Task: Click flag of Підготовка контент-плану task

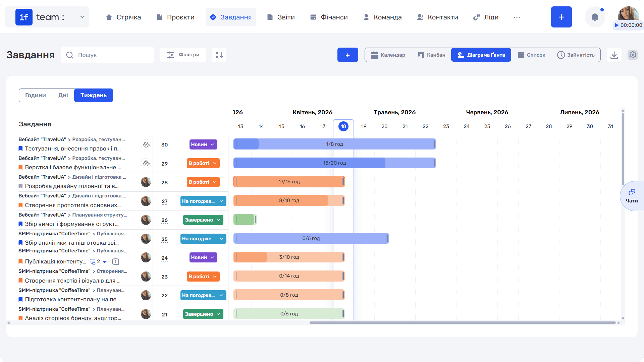Action: click(20, 299)
